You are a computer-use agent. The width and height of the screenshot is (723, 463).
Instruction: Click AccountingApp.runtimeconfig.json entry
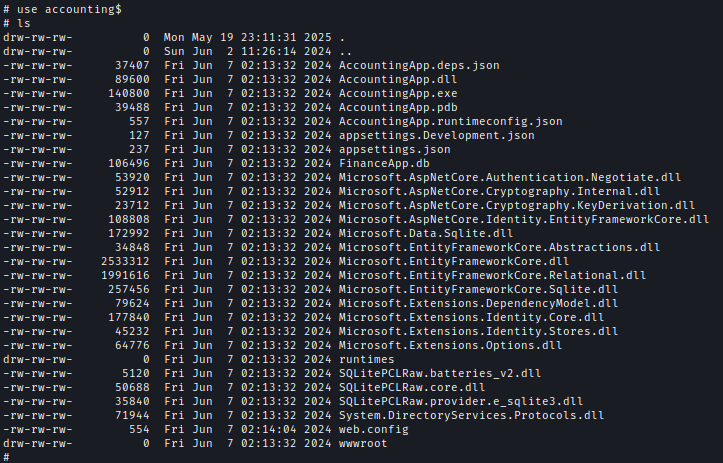[x=450, y=121]
